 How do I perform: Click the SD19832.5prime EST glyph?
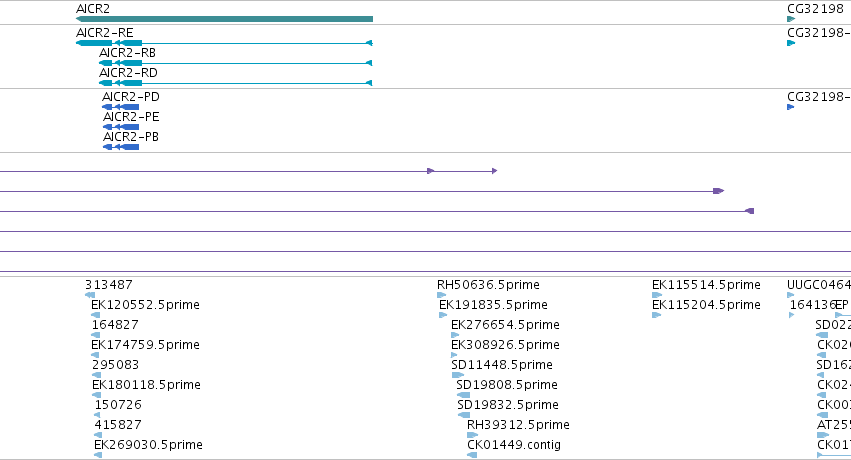click(463, 415)
